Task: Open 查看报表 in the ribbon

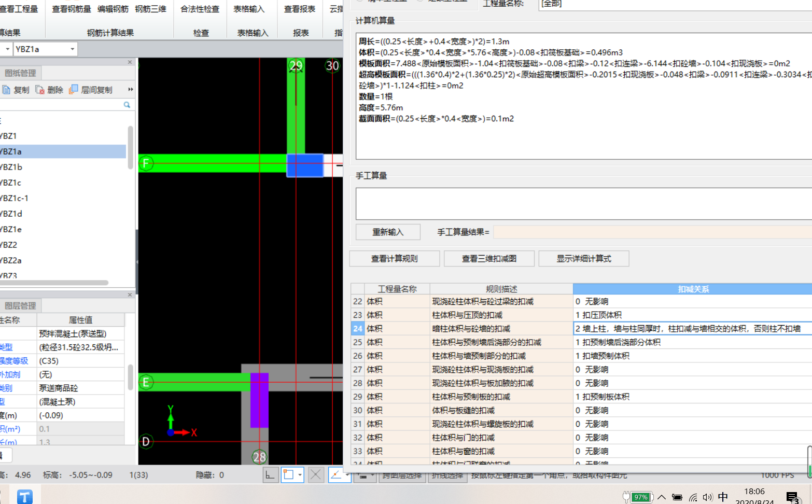Action: [300, 9]
